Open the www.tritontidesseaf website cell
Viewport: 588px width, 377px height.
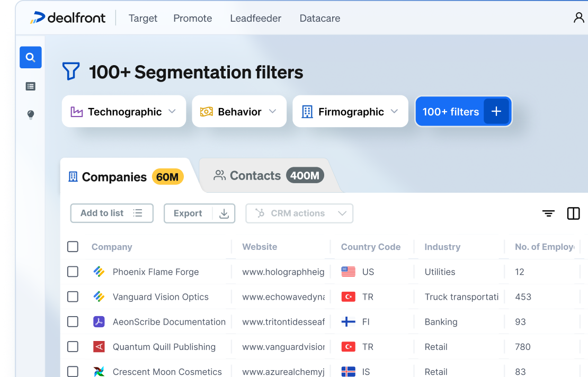tap(283, 322)
